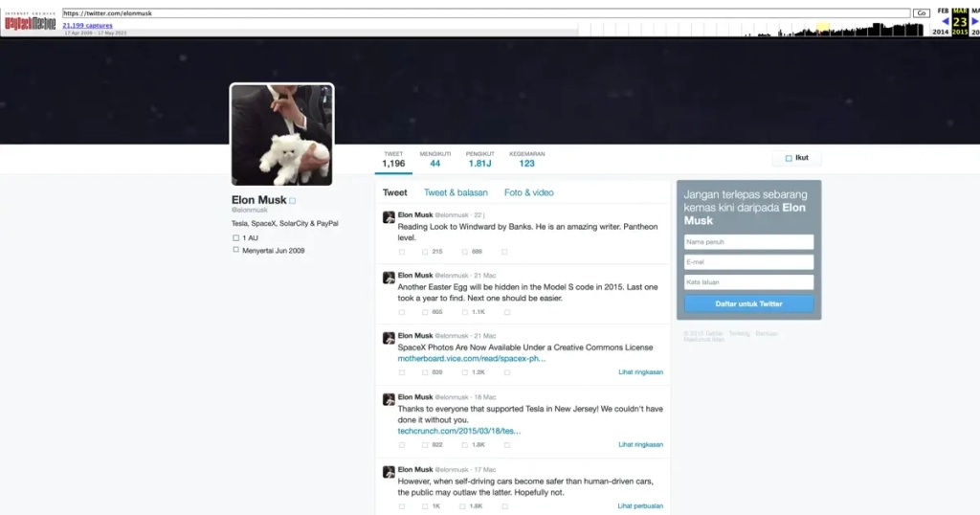This screenshot has width=980, height=515.
Task: Click Daftar untuk Twitter button
Action: (748, 303)
